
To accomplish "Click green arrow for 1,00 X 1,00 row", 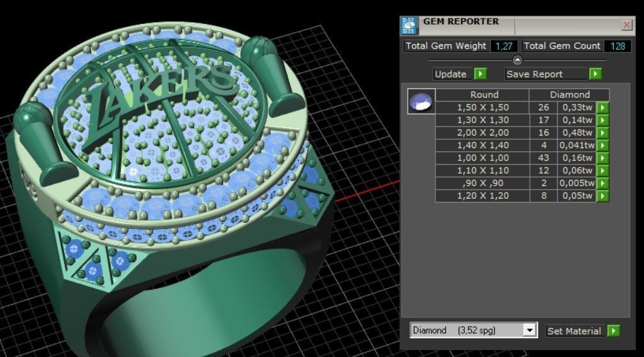I will [602, 158].
